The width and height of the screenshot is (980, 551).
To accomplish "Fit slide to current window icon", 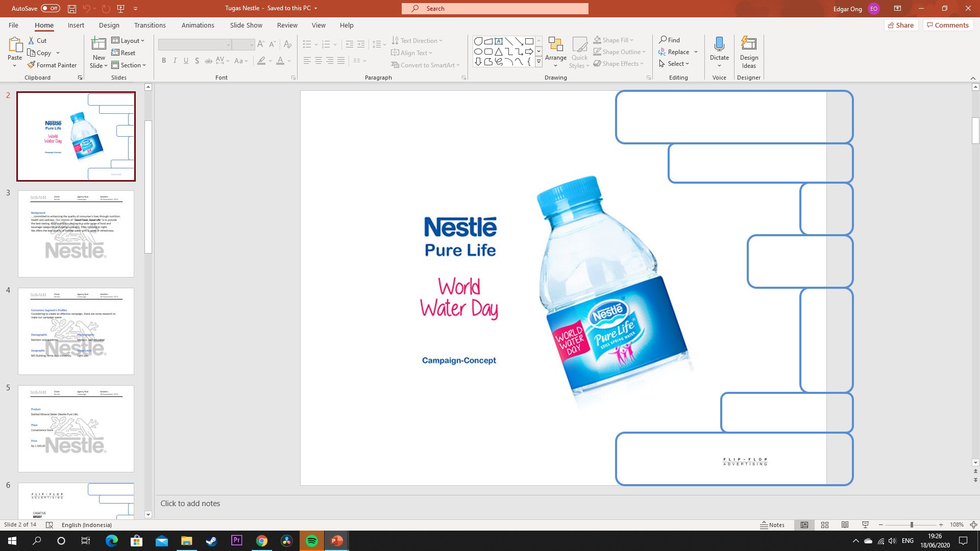I will pos(973,525).
